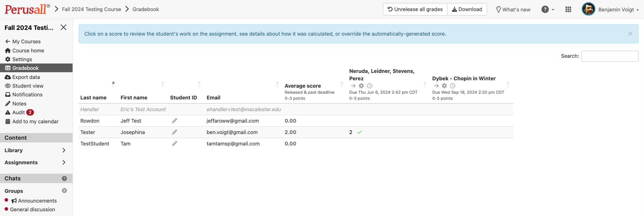Viewport: 644px width, 216px height.
Task: Close the Fall 2024 course sidebar
Action: coord(63,28)
